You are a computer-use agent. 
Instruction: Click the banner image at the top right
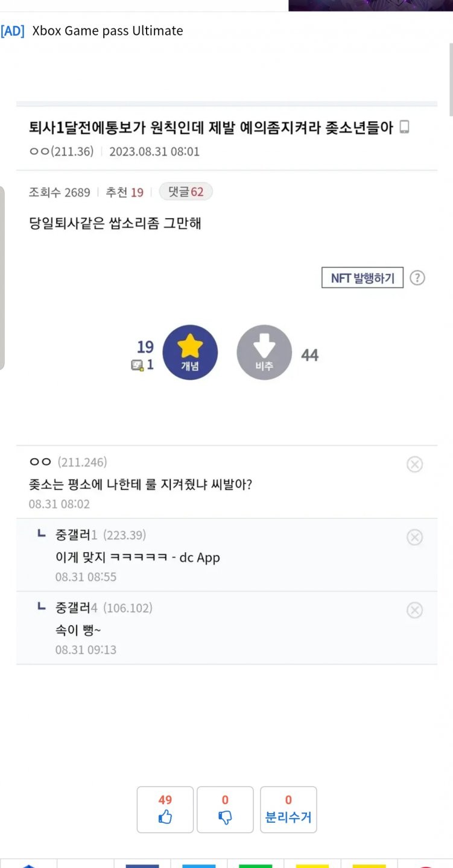click(x=370, y=5)
